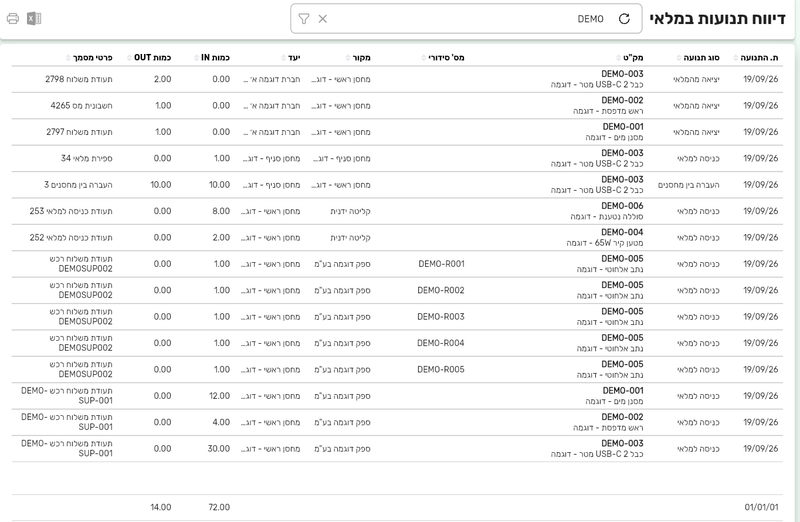
Task: Sort by מס' סידורי column header
Action: point(442,58)
